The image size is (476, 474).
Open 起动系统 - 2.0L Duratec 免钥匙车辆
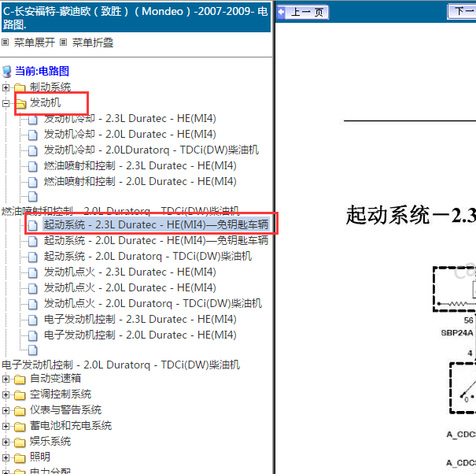tap(156, 240)
